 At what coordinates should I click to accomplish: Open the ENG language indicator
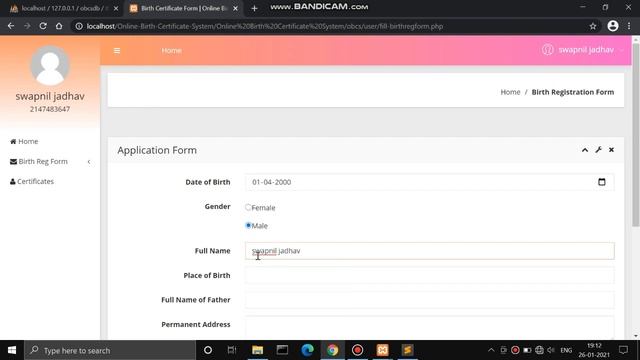click(566, 350)
